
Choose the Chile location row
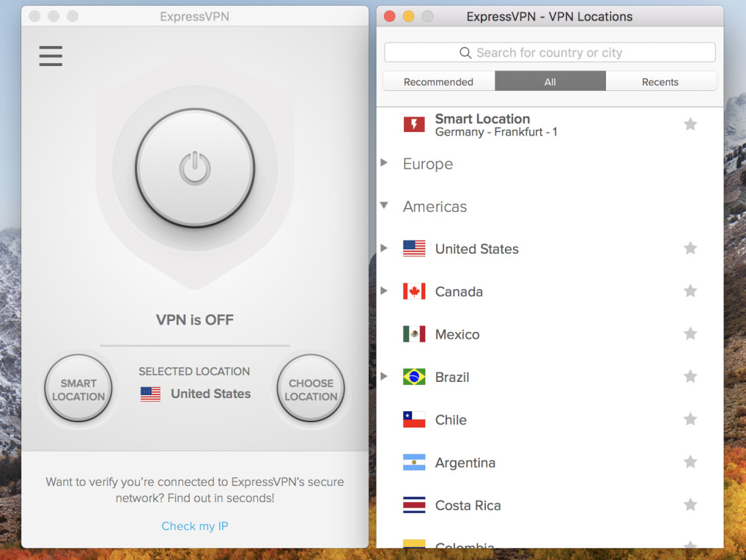(550, 420)
